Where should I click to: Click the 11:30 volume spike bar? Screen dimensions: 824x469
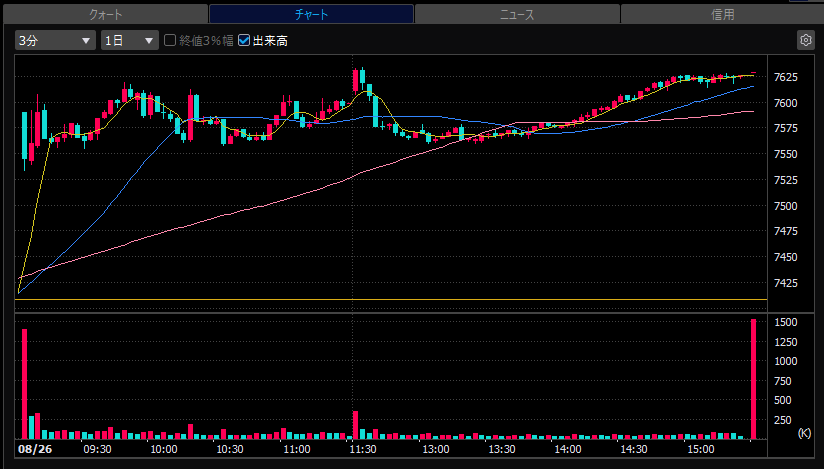pos(356,425)
